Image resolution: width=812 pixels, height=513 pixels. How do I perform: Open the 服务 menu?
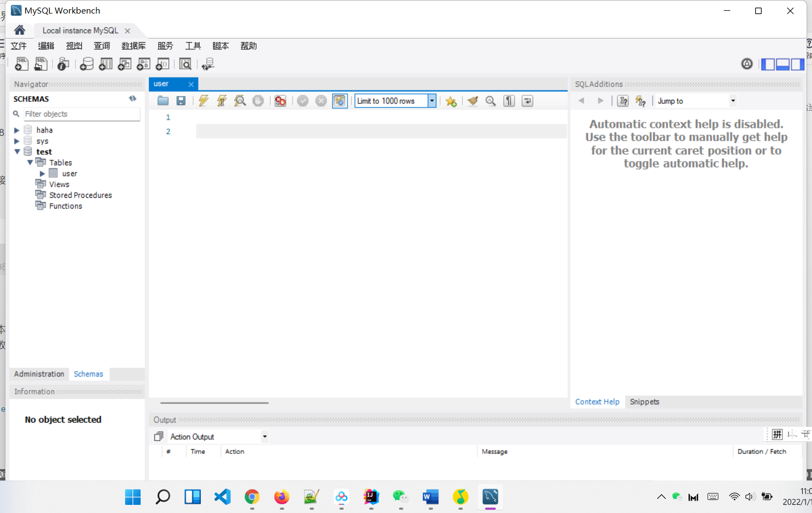[165, 46]
